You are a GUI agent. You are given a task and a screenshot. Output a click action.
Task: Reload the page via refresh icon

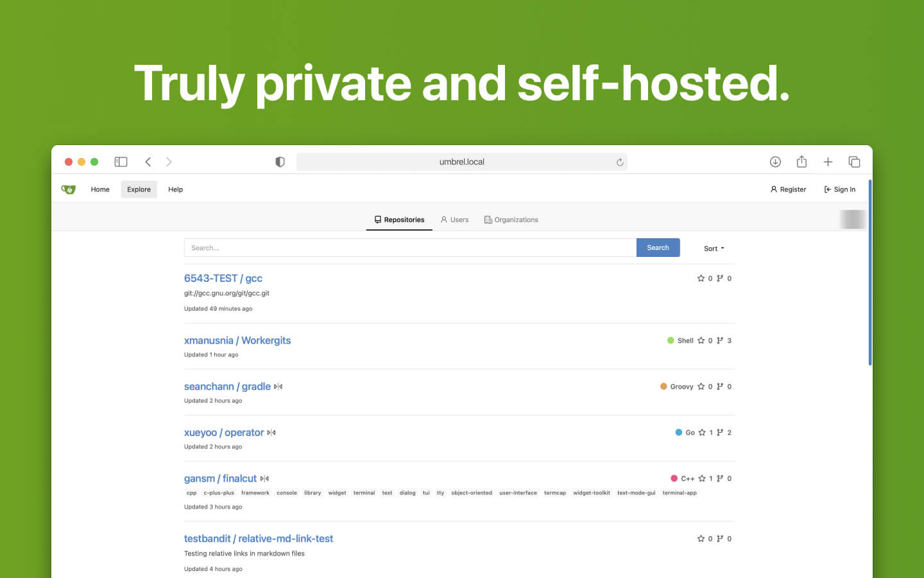coord(619,162)
